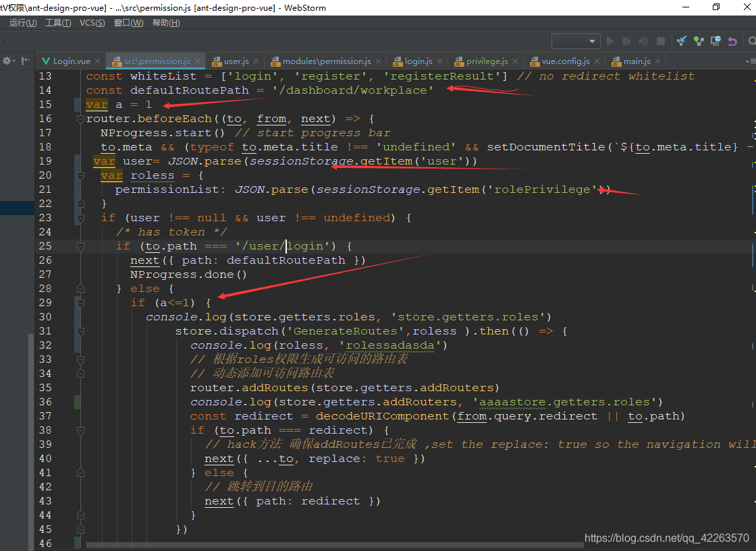Screen dimensions: 756x551
Task: Click the editor horizontal scrollbar
Action: coord(335,545)
